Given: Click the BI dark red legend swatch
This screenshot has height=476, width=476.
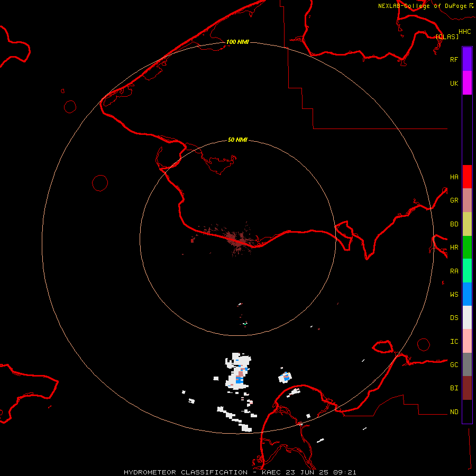Looking at the screenshot, I should (x=467, y=388).
